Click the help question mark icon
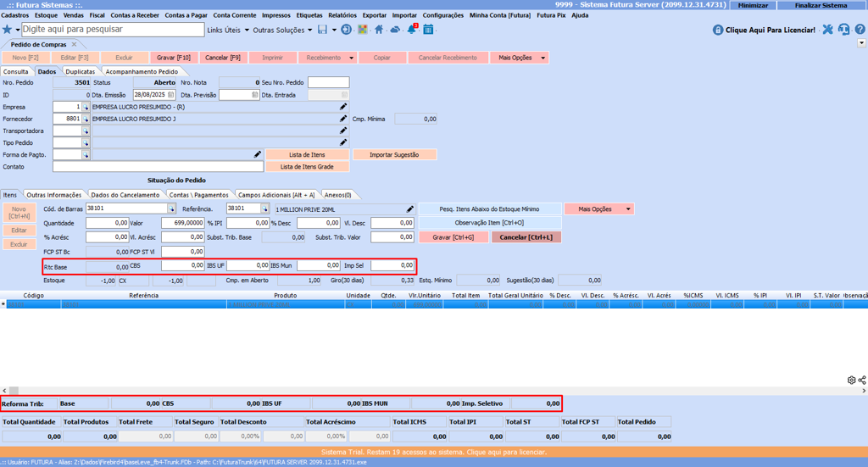 860,30
